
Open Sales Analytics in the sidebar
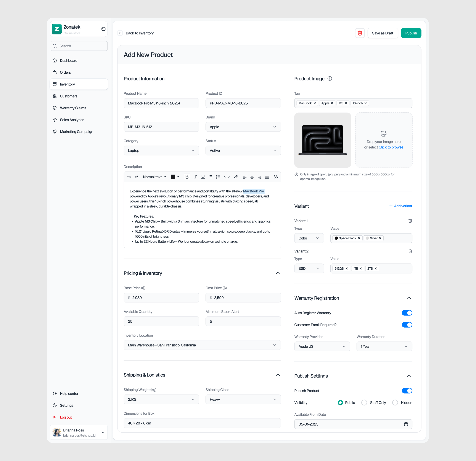click(x=79, y=120)
